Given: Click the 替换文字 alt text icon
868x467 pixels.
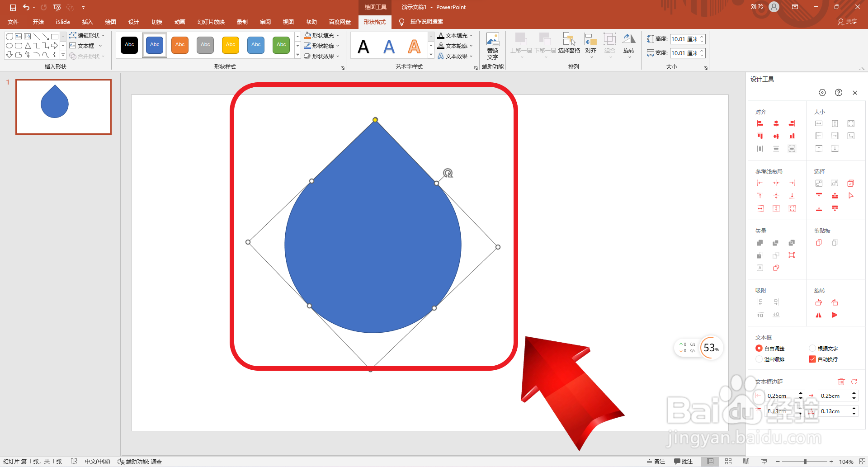Looking at the screenshot, I should pos(493,46).
